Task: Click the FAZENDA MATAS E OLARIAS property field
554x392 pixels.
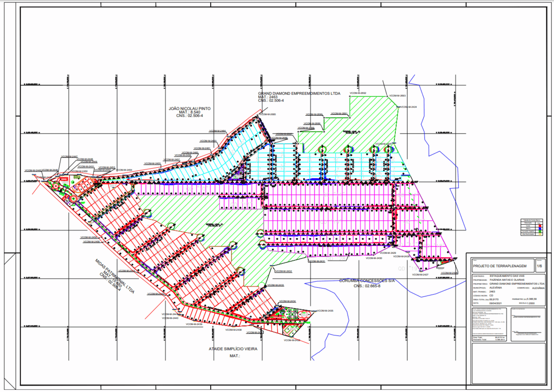Action: (x=507, y=280)
